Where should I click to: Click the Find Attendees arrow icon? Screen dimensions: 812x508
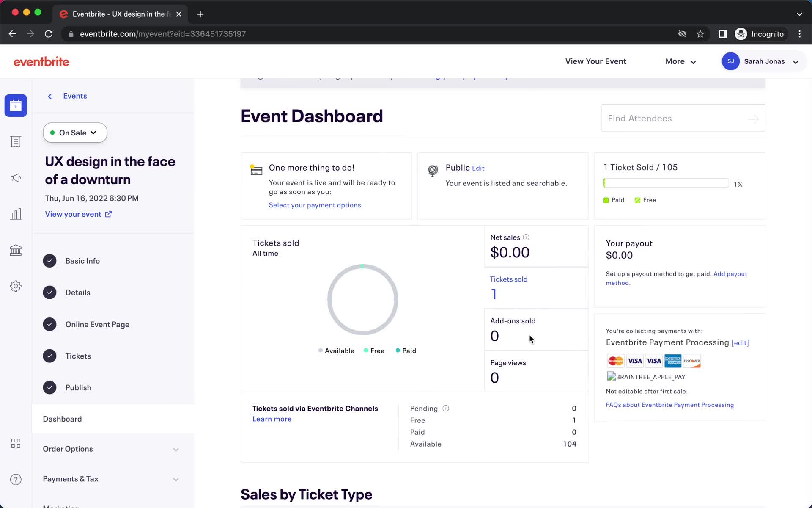pos(753,119)
